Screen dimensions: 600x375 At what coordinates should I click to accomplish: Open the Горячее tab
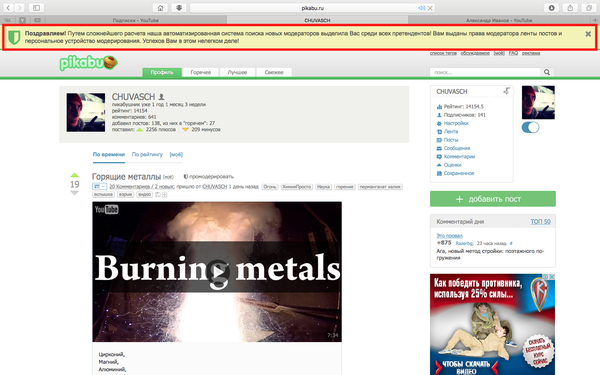pyautogui.click(x=201, y=72)
